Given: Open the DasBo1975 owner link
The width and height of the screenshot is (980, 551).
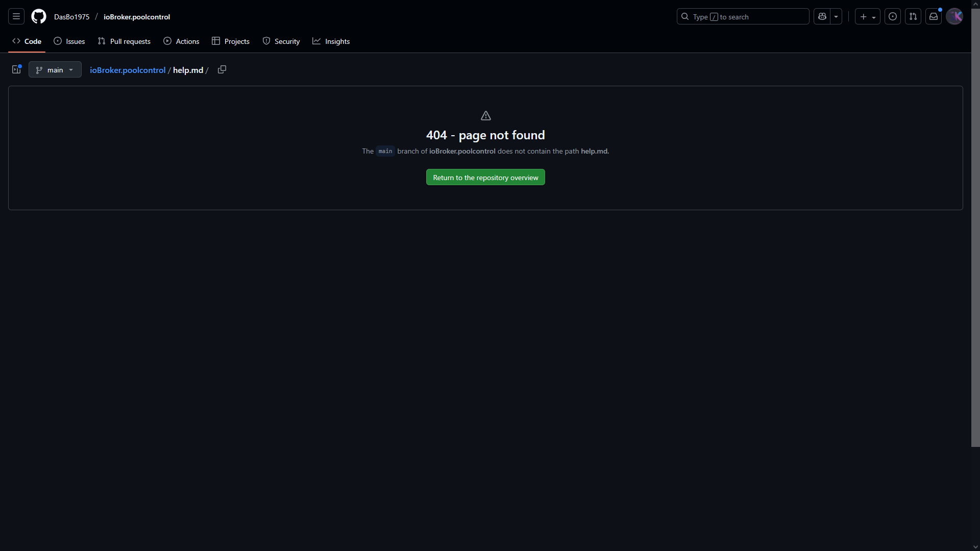Looking at the screenshot, I should pos(71,17).
